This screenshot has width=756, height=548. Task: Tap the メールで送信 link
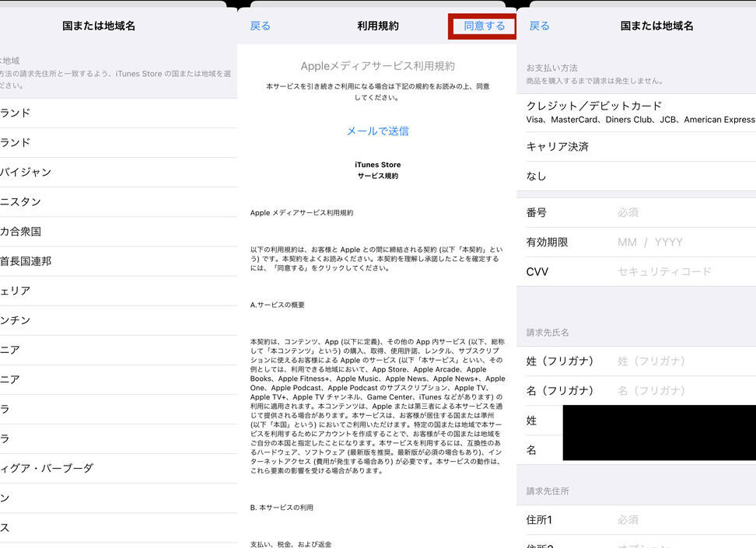[377, 131]
